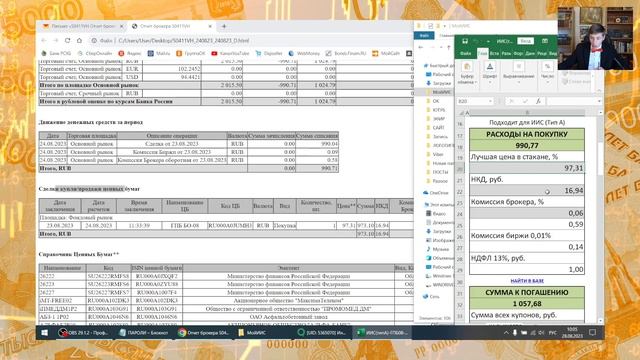This screenshot has width=640, height=360.
Task: Switch to OBS 29.1.2 in the taskbar
Action: (x=83, y=333)
